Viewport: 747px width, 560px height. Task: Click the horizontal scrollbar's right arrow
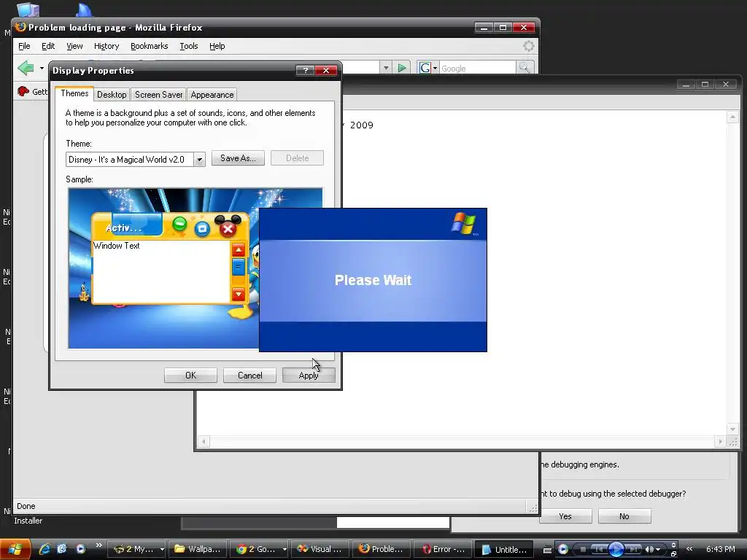pyautogui.click(x=720, y=441)
